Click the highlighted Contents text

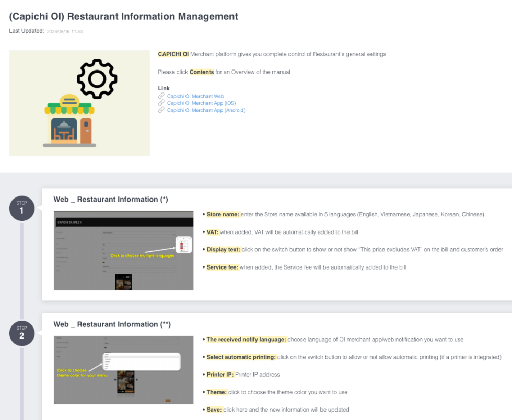point(201,72)
